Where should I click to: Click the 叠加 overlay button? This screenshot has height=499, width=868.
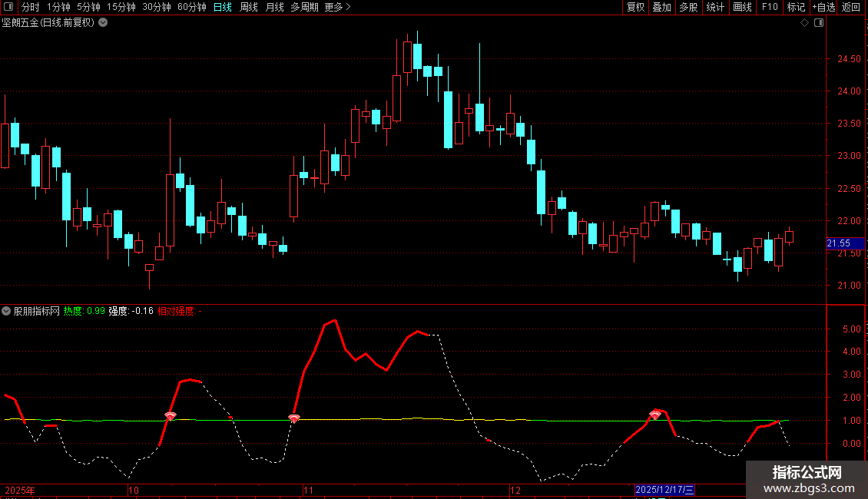(662, 7)
